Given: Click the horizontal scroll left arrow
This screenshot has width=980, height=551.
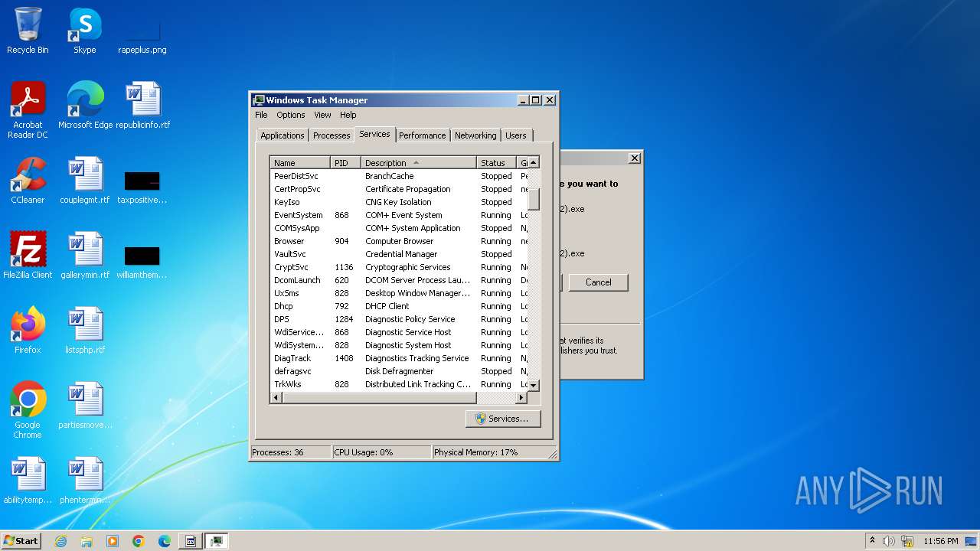Looking at the screenshot, I should (276, 398).
